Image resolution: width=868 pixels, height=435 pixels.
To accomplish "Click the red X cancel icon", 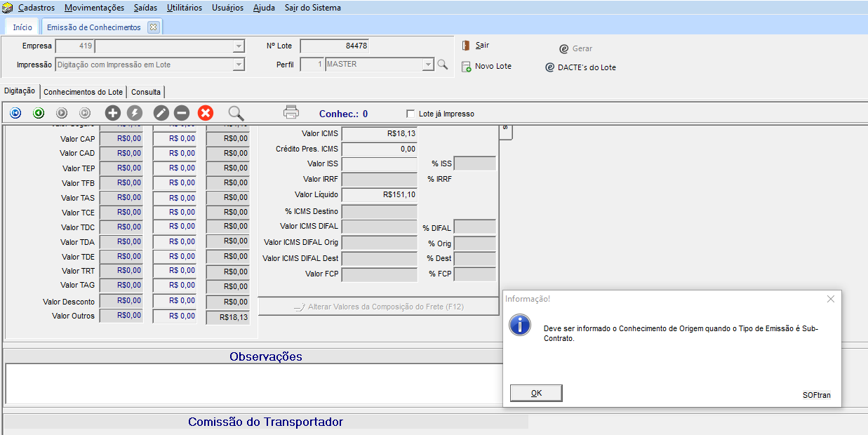I will click(206, 112).
